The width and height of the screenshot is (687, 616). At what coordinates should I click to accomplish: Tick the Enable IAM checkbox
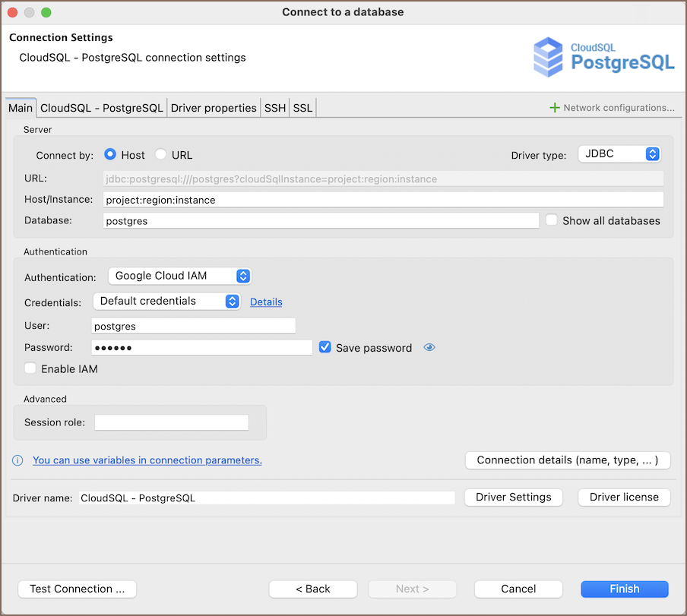[x=30, y=369]
